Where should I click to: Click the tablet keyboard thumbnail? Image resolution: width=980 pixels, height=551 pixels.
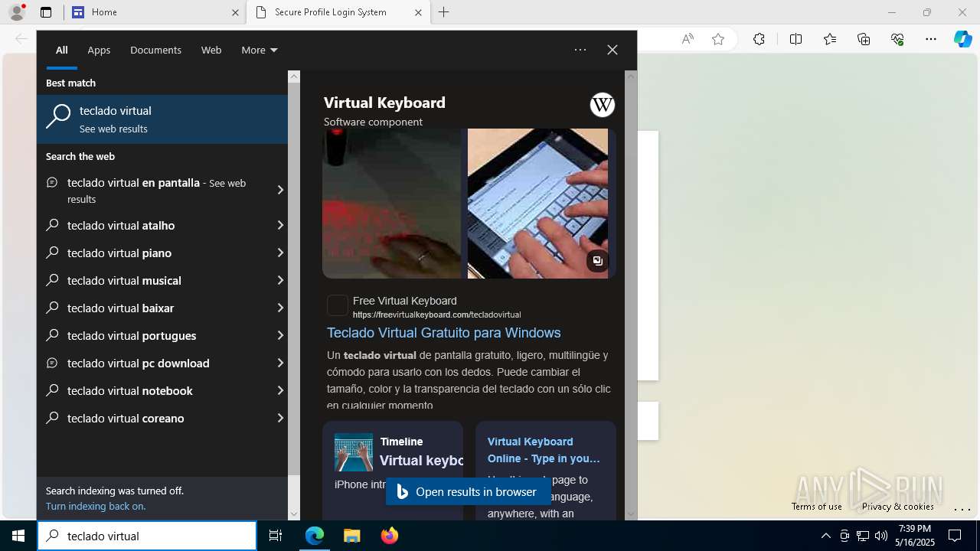point(537,204)
